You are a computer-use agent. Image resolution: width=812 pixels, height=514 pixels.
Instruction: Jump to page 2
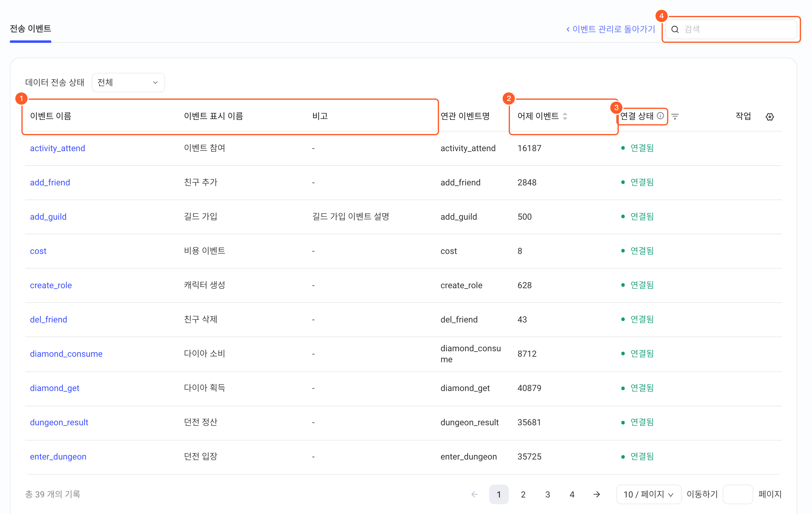(x=523, y=494)
